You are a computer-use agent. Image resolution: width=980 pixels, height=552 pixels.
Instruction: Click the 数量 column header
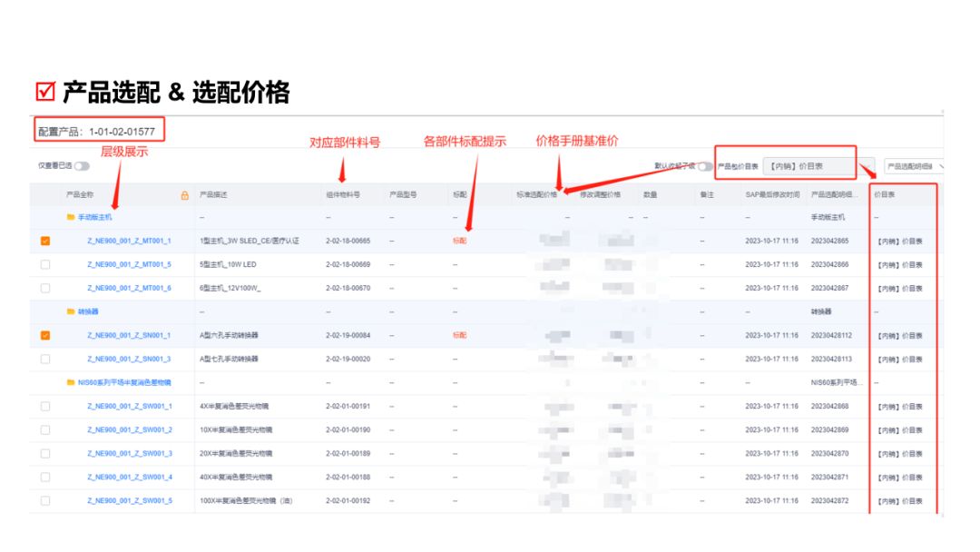(x=650, y=195)
